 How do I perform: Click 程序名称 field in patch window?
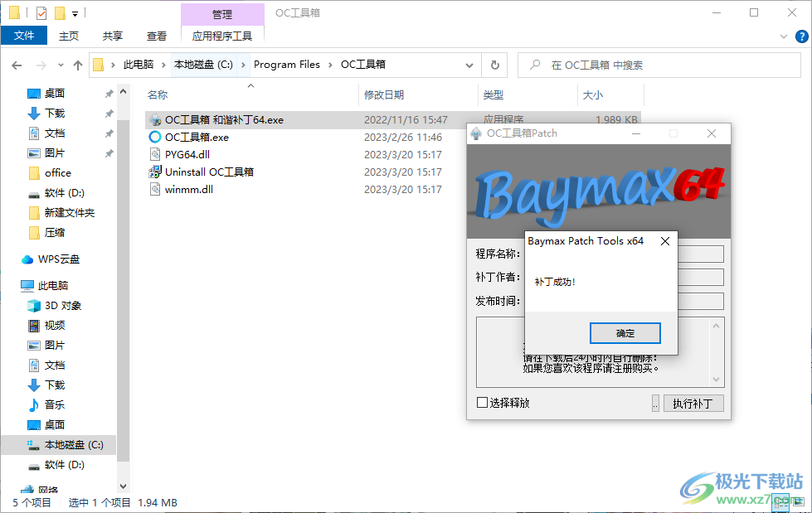pos(701,254)
